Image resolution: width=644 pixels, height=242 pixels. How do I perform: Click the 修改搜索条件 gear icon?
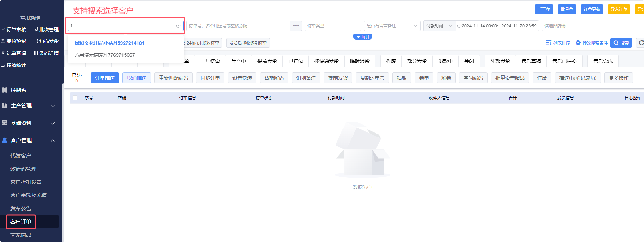pyautogui.click(x=578, y=43)
